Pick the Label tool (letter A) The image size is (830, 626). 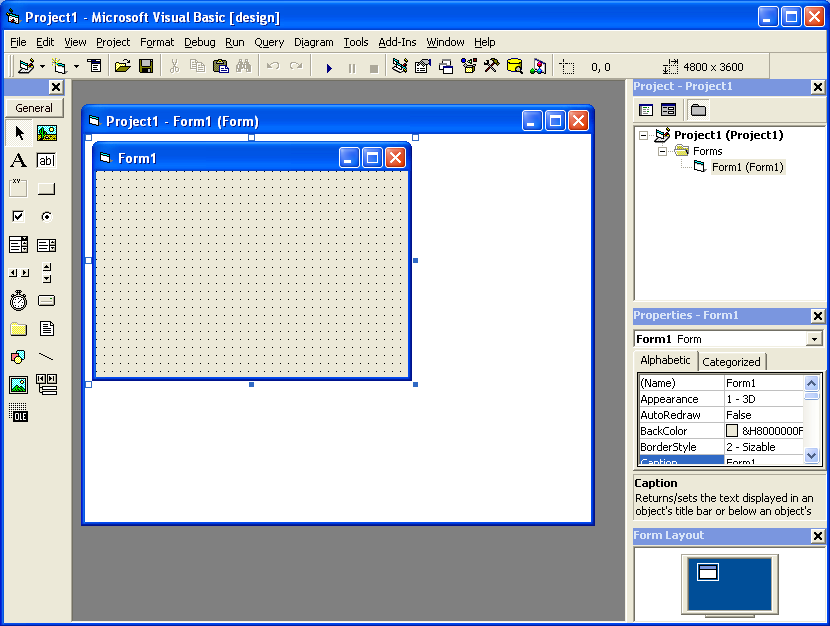[19, 160]
